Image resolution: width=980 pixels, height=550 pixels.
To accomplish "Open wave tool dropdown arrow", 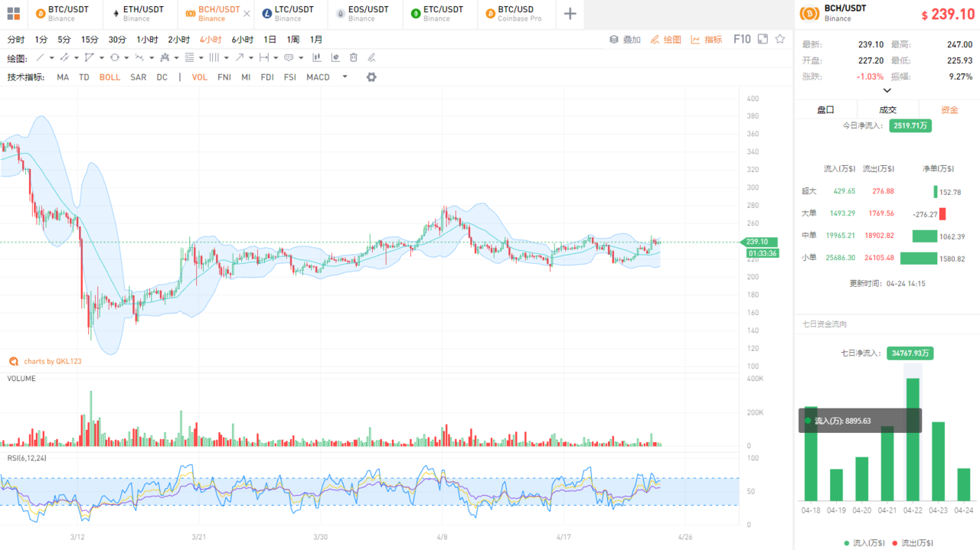I will 152,58.
